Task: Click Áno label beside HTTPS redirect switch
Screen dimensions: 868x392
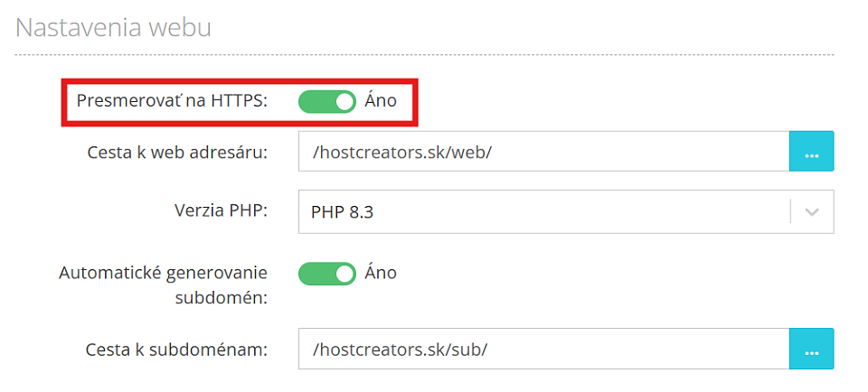Action: [381, 101]
